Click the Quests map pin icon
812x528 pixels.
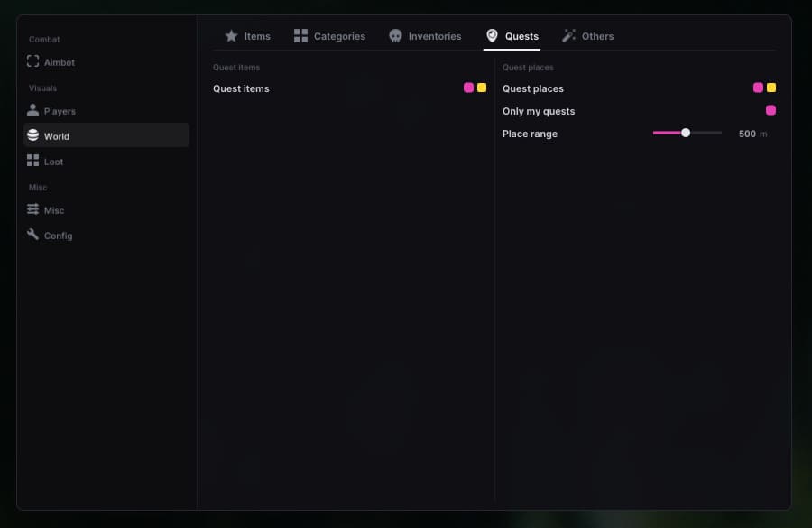click(492, 35)
